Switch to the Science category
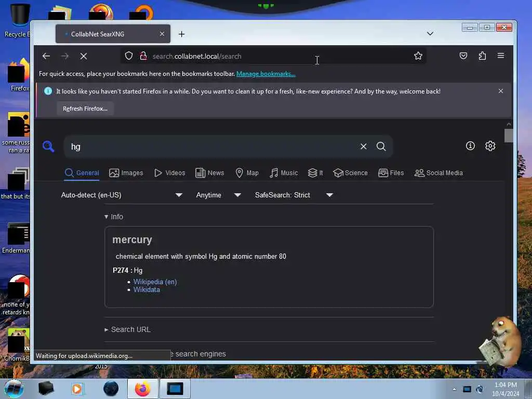This screenshot has width=532, height=399. tap(350, 172)
